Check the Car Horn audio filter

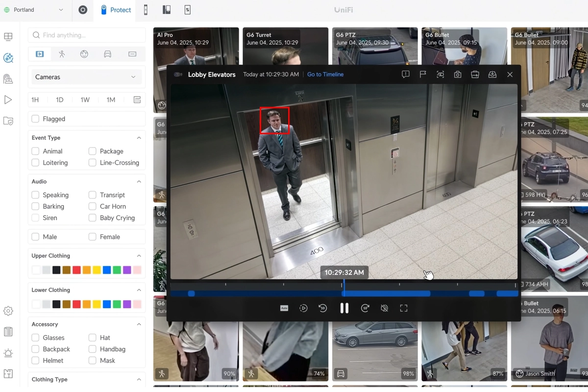pyautogui.click(x=92, y=206)
